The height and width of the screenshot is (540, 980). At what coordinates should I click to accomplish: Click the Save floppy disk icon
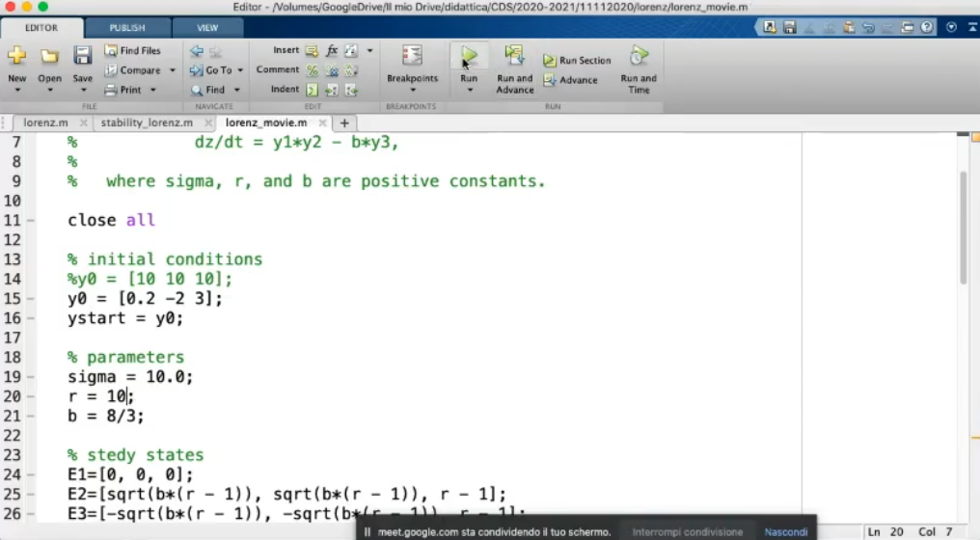click(x=83, y=57)
